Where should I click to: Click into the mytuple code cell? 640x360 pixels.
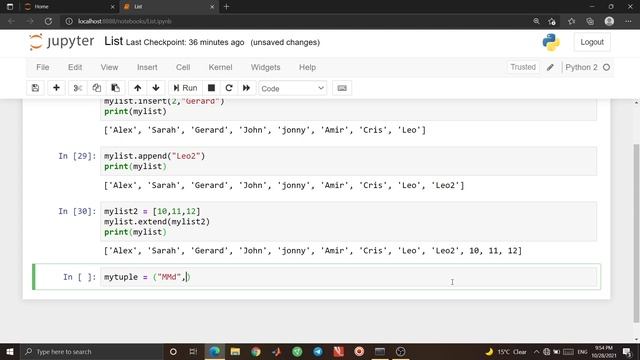pos(349,277)
